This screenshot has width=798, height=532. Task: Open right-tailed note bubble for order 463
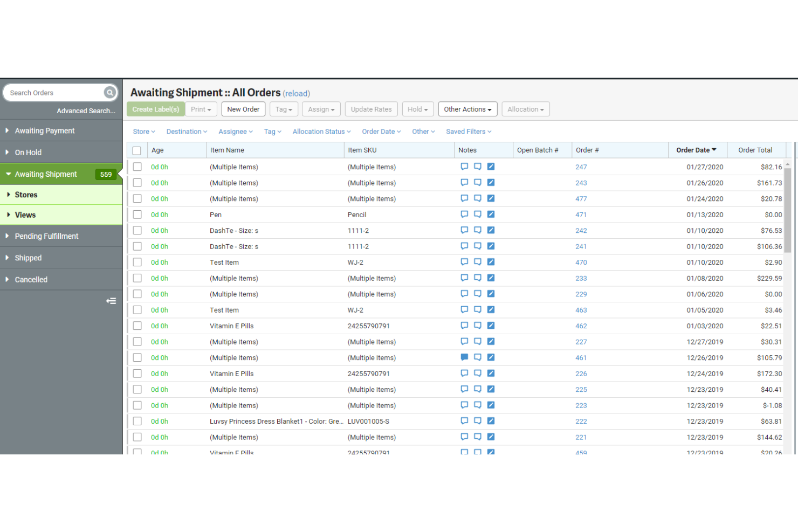tap(478, 310)
